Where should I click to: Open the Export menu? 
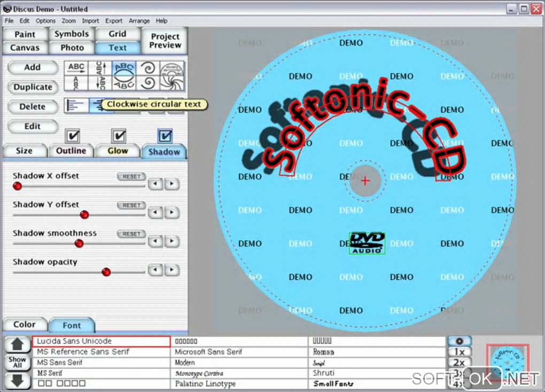tap(114, 21)
